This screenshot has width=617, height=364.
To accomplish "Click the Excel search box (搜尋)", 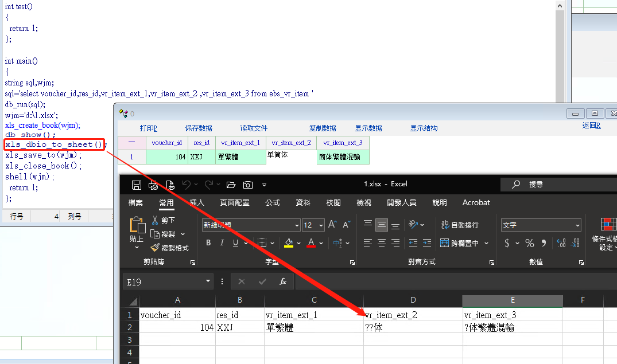I will tap(557, 184).
